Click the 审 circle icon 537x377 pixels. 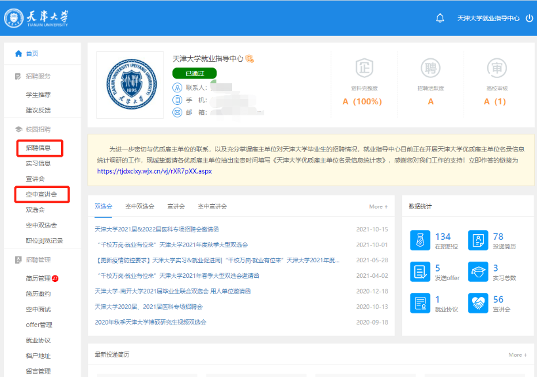(x=497, y=68)
